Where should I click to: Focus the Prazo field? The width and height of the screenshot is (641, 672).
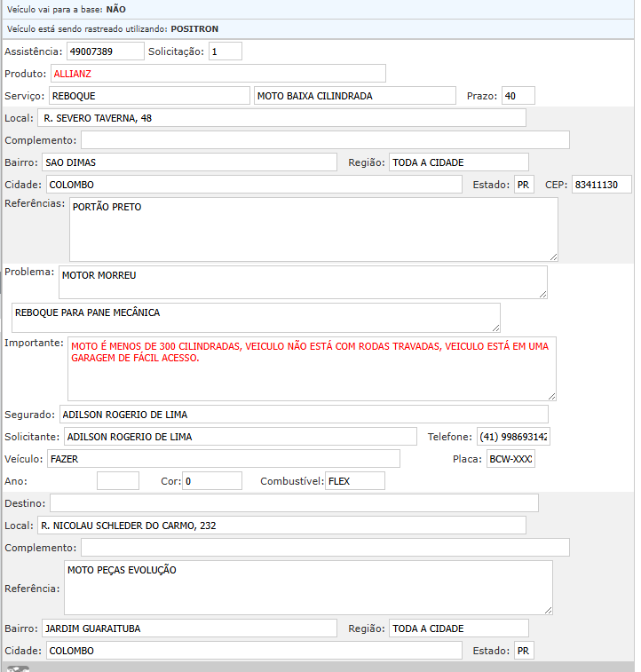[x=518, y=96]
